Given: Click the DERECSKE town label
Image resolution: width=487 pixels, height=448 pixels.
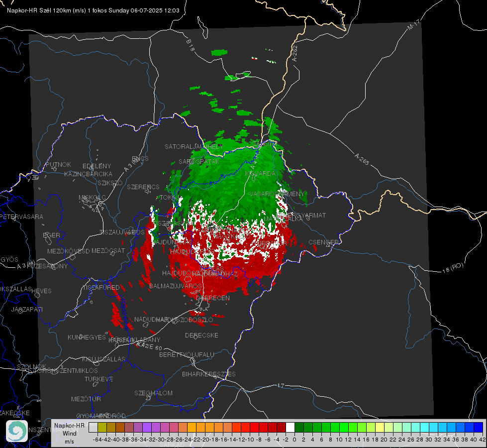Looking at the screenshot, I should tap(201, 336).
